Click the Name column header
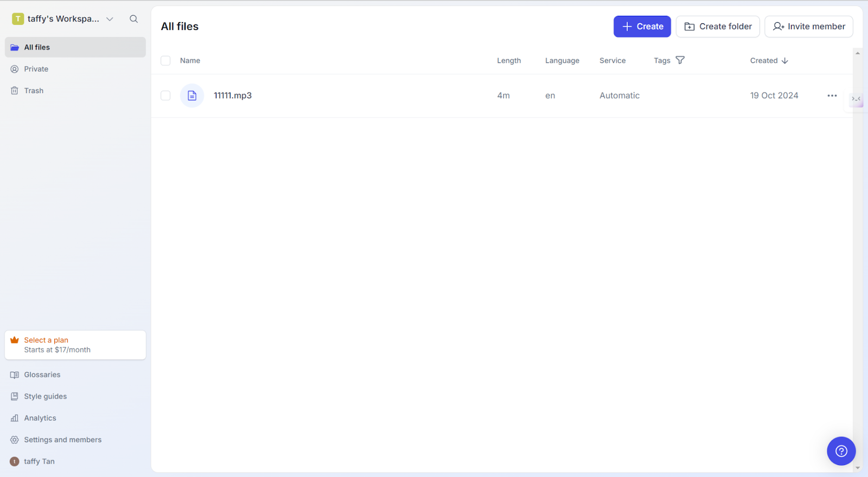 click(x=190, y=61)
